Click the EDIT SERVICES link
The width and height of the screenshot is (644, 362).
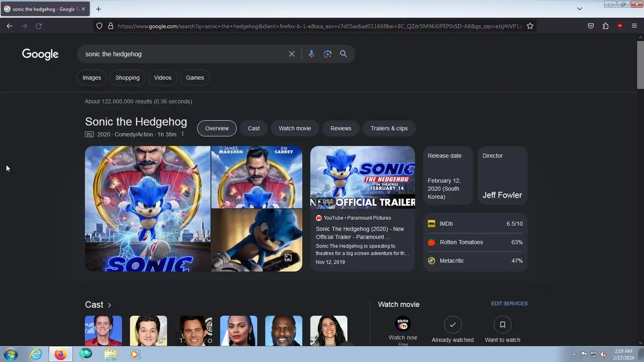pyautogui.click(x=509, y=304)
